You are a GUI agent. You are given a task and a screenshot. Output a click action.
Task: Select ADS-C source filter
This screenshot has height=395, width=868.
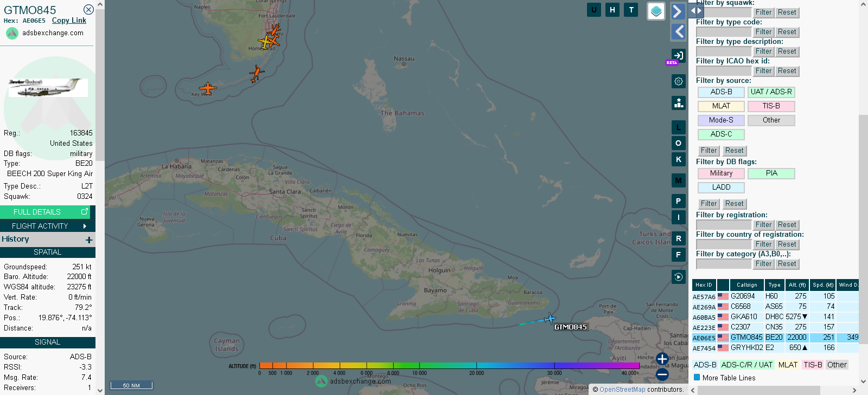point(721,134)
